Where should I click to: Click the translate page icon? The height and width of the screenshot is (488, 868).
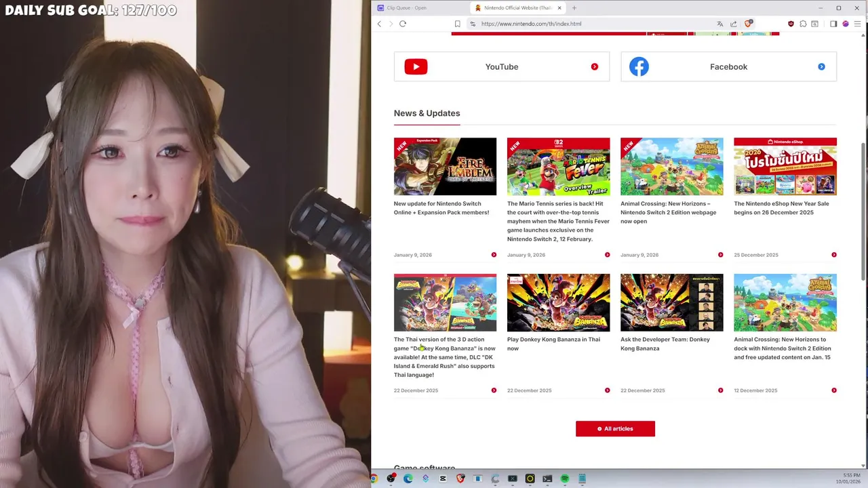point(719,24)
